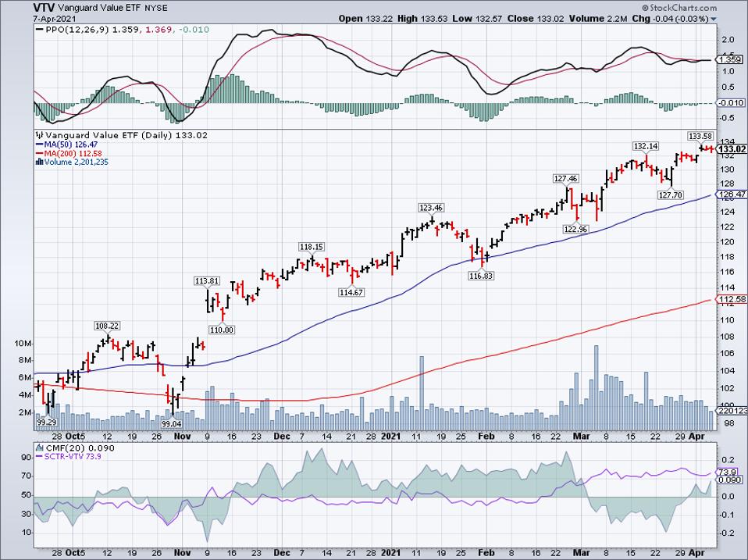Click the Vanguard Value ETF (Daily) legend text
Image resolution: width=748 pixels, height=560 pixels.
109,135
